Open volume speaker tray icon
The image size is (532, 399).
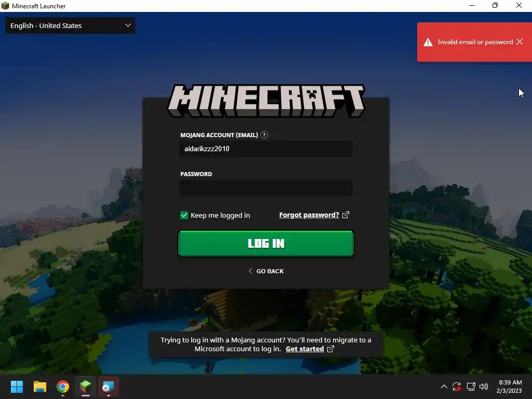coord(484,387)
